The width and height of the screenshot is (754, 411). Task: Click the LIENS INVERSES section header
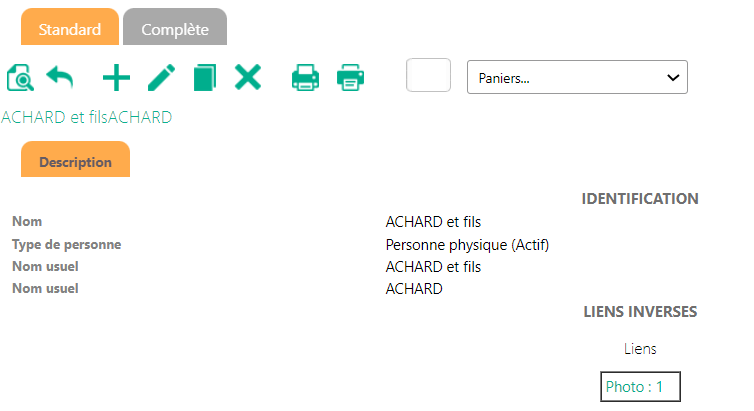(640, 311)
